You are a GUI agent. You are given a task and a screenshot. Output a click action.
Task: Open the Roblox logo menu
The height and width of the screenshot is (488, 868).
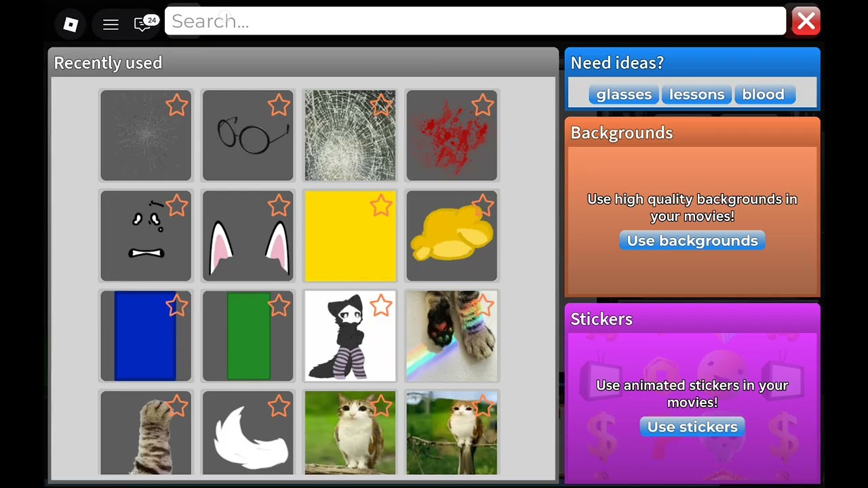tap(71, 24)
